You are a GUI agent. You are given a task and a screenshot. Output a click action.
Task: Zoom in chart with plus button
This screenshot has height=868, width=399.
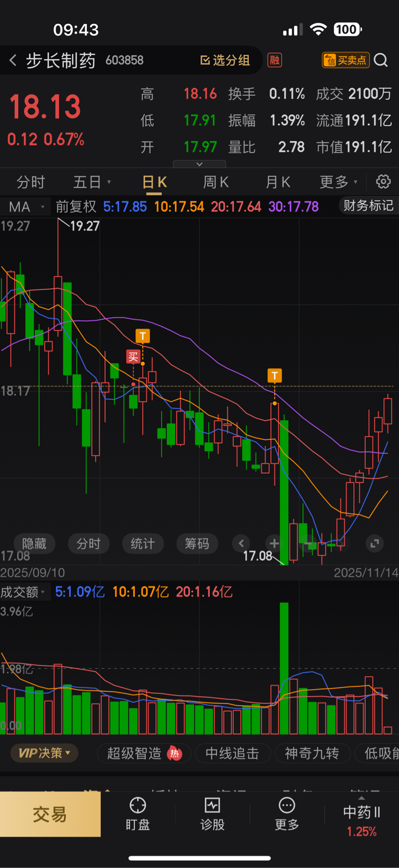(x=274, y=543)
